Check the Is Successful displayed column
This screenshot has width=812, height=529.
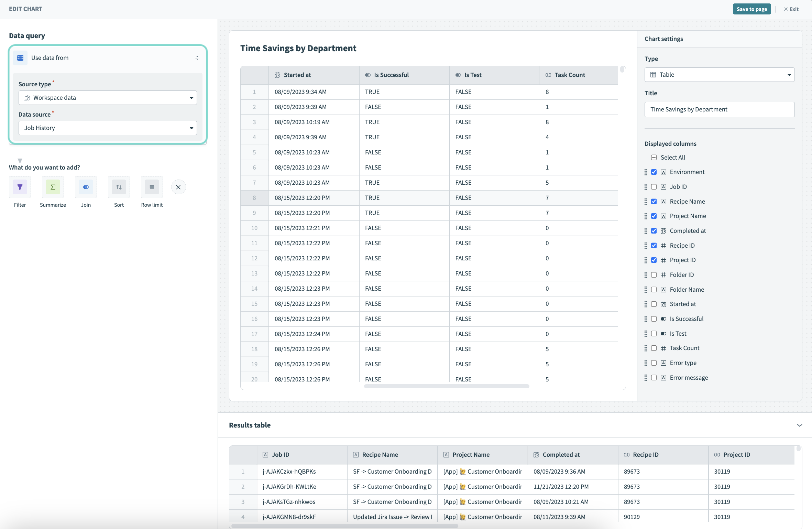pyautogui.click(x=654, y=319)
